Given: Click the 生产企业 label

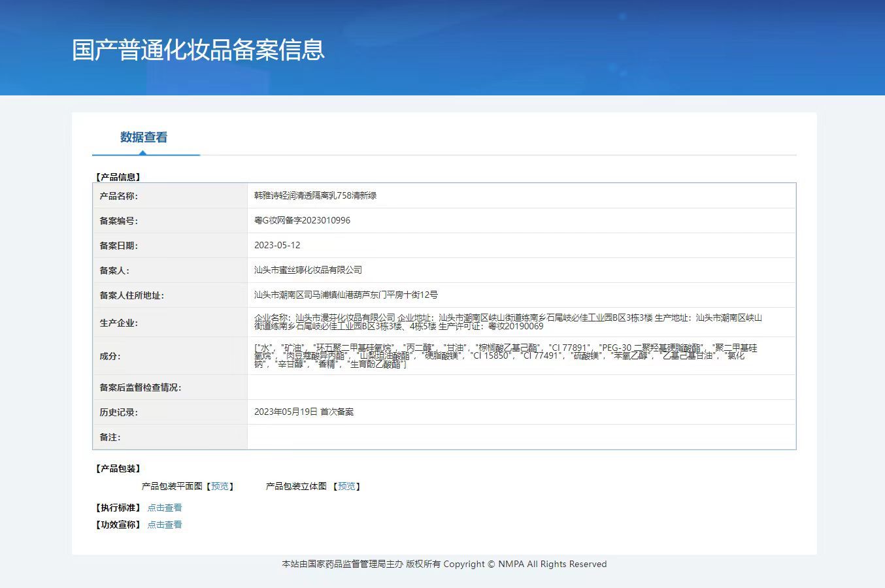Looking at the screenshot, I should point(118,323).
